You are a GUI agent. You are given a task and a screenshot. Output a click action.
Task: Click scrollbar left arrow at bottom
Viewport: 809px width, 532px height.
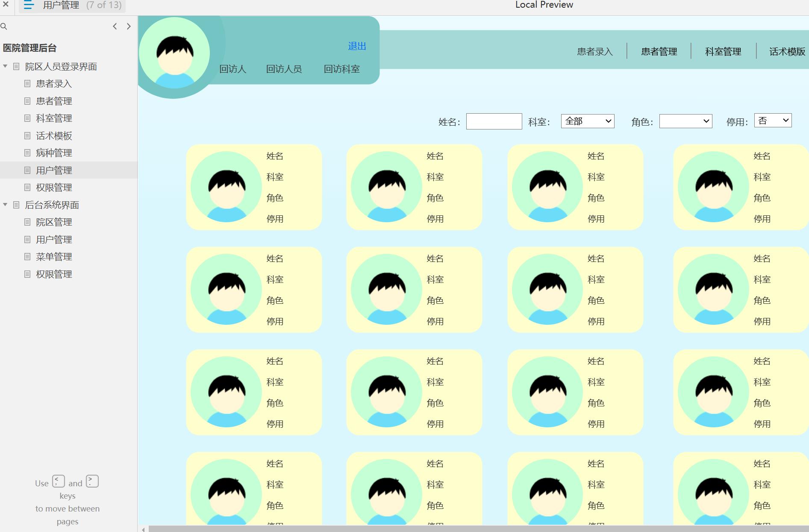coord(143,529)
